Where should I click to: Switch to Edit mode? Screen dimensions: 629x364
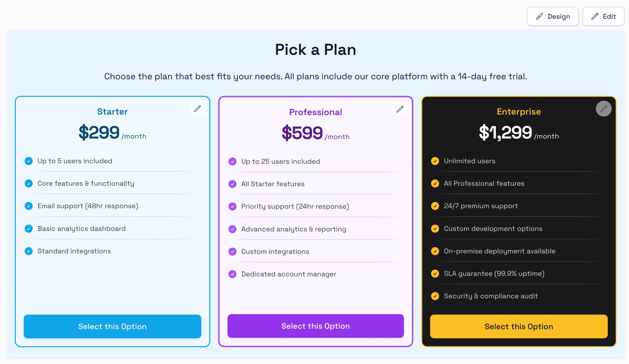(x=603, y=16)
